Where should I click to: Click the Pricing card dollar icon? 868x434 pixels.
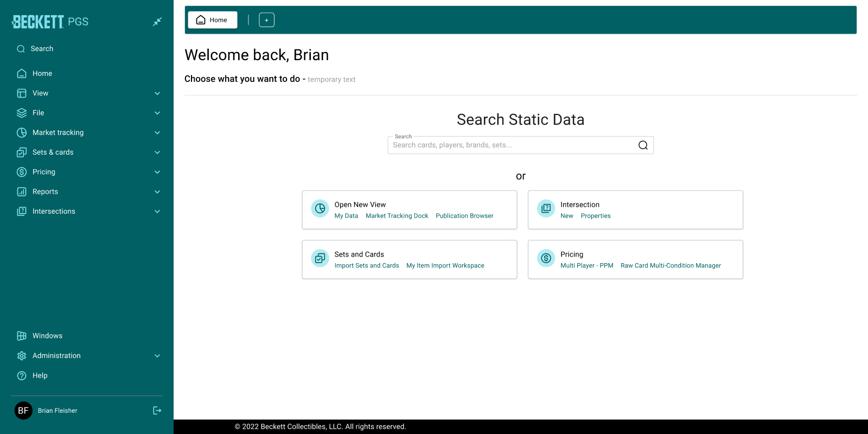[x=546, y=258]
